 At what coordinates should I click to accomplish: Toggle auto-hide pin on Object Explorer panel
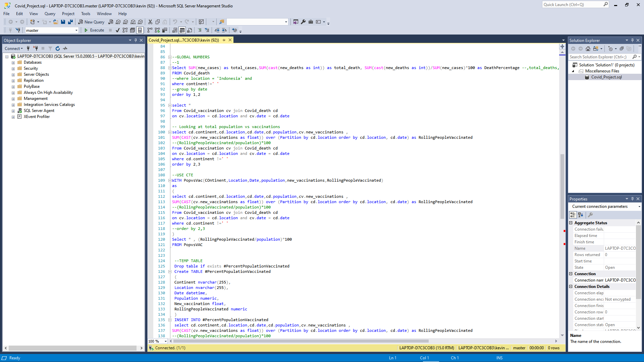[136, 40]
